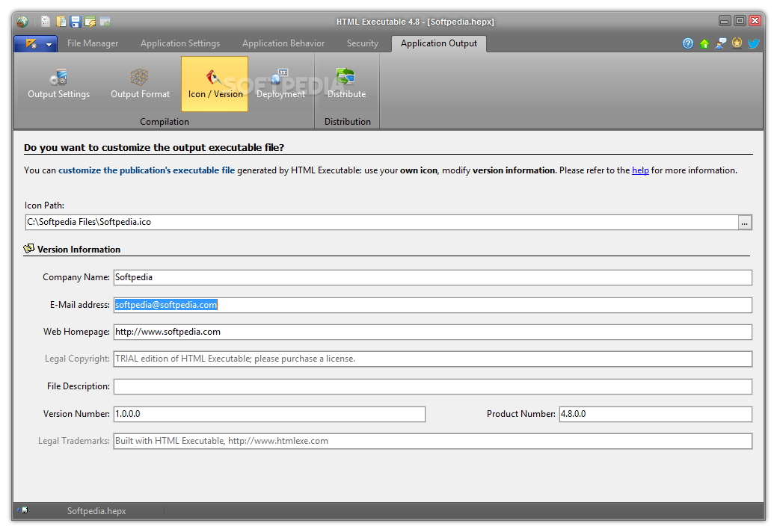Click the green Home house icon

pyautogui.click(x=704, y=43)
